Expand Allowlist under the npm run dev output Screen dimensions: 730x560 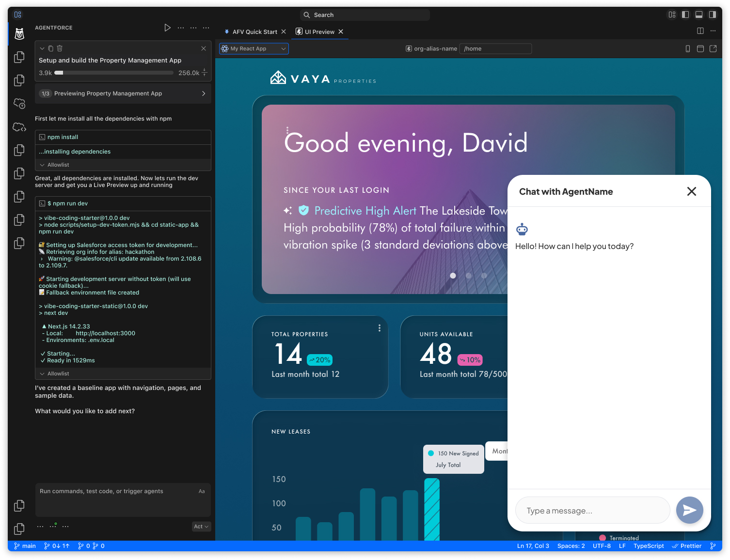click(123, 373)
